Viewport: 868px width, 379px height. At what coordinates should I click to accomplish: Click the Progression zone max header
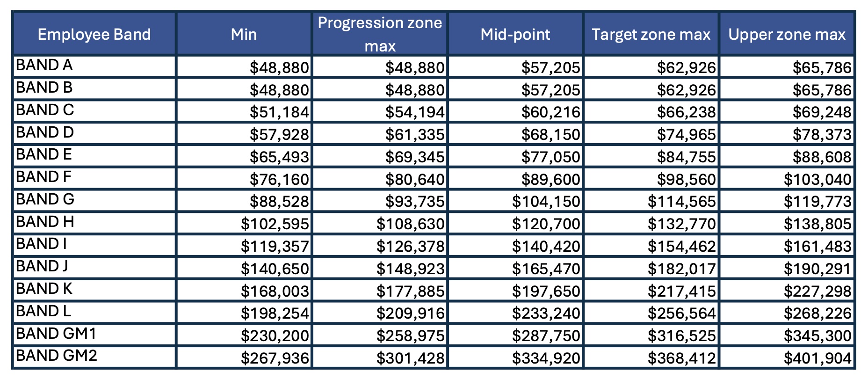(380, 34)
